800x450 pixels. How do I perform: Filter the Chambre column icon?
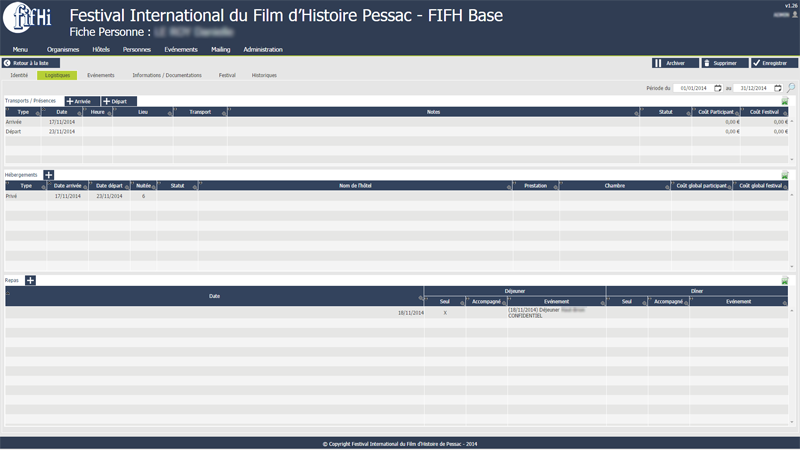[x=667, y=187]
